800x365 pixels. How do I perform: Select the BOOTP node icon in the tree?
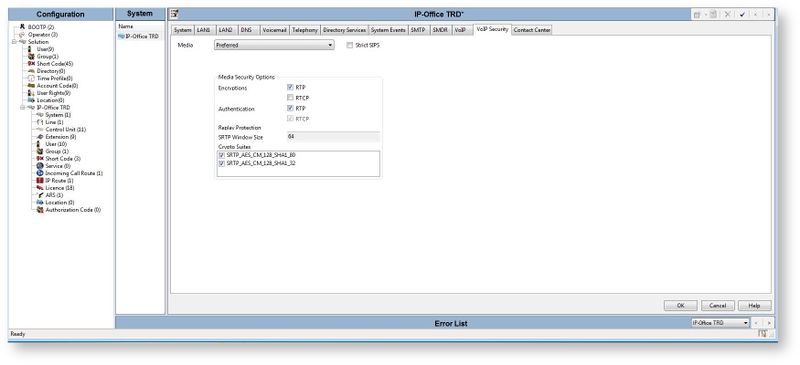22,27
